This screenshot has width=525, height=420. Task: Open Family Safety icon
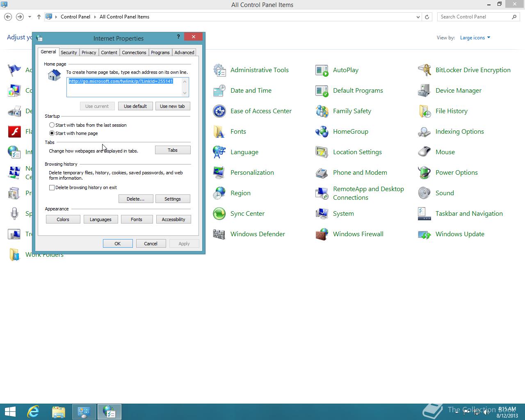[322, 111]
